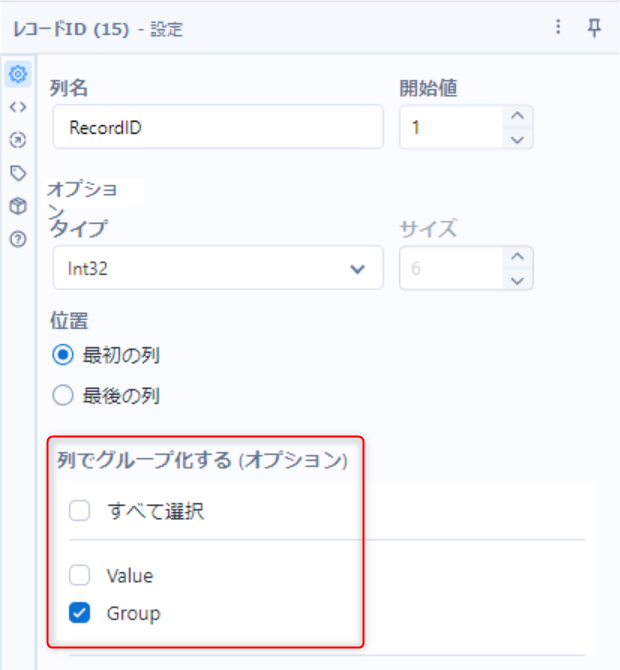Uncheck the Group checkbox
This screenshot has height=670, width=620.
pyautogui.click(x=79, y=613)
